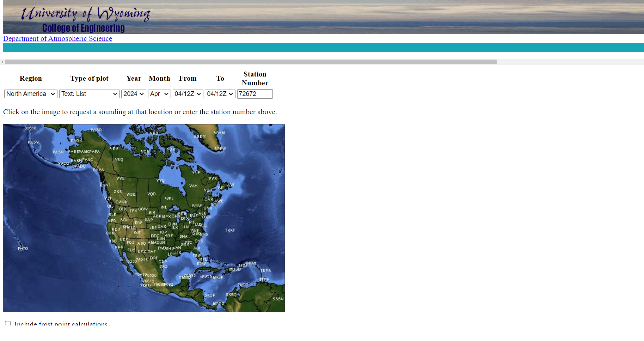Select station BGBW in Greenland
The image size is (644, 341).
[x=220, y=149]
